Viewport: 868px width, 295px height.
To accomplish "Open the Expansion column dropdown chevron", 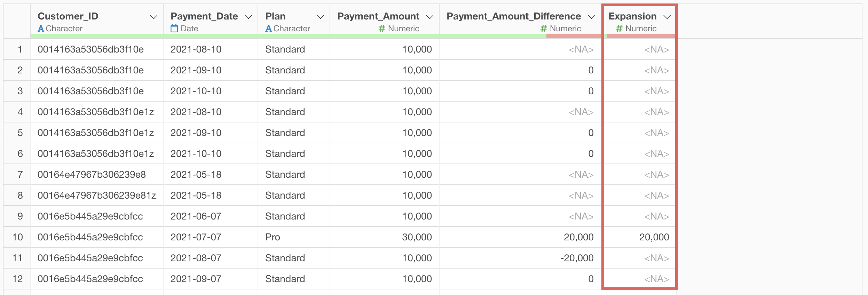I will pyautogui.click(x=667, y=17).
